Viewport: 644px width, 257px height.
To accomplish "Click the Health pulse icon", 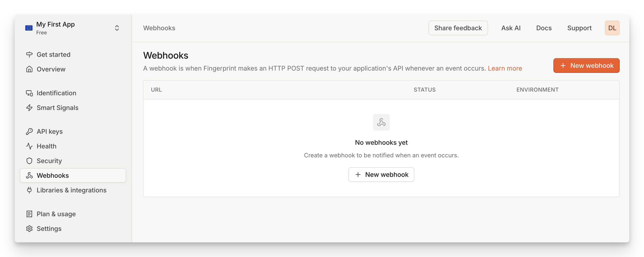I will tap(29, 146).
